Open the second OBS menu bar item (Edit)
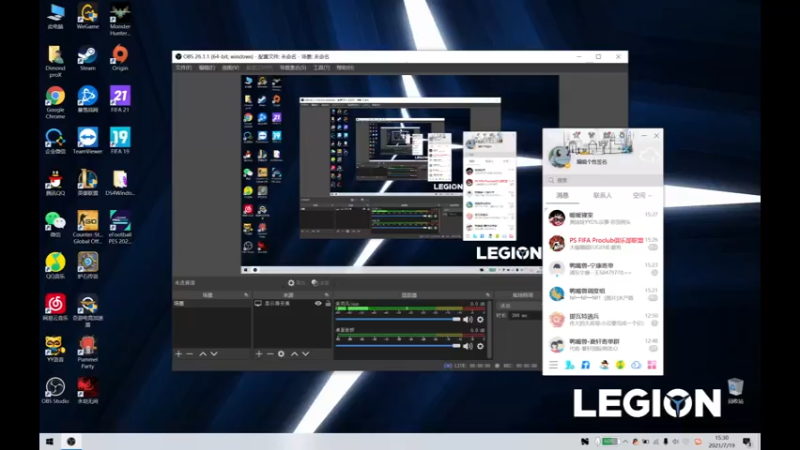The width and height of the screenshot is (800, 450). (207, 68)
